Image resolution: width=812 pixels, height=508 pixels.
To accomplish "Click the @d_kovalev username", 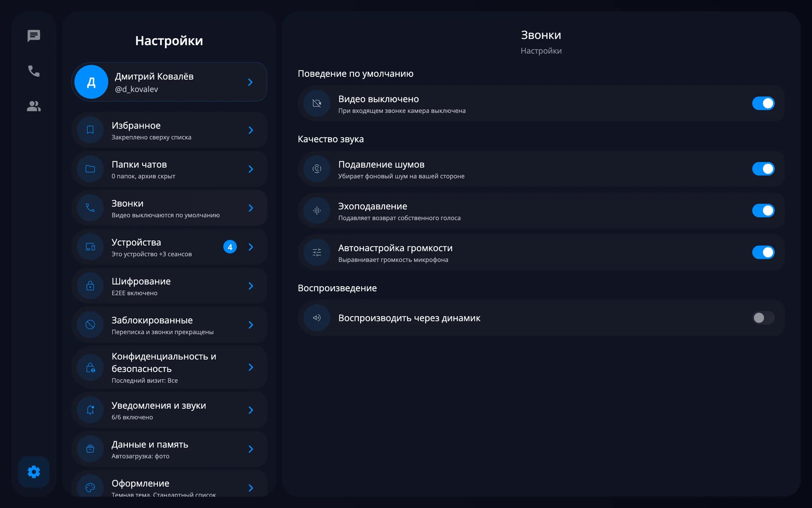I will point(136,89).
